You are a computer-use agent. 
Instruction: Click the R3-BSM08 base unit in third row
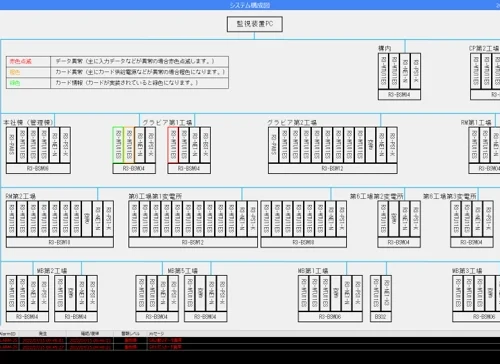[x=303, y=242]
